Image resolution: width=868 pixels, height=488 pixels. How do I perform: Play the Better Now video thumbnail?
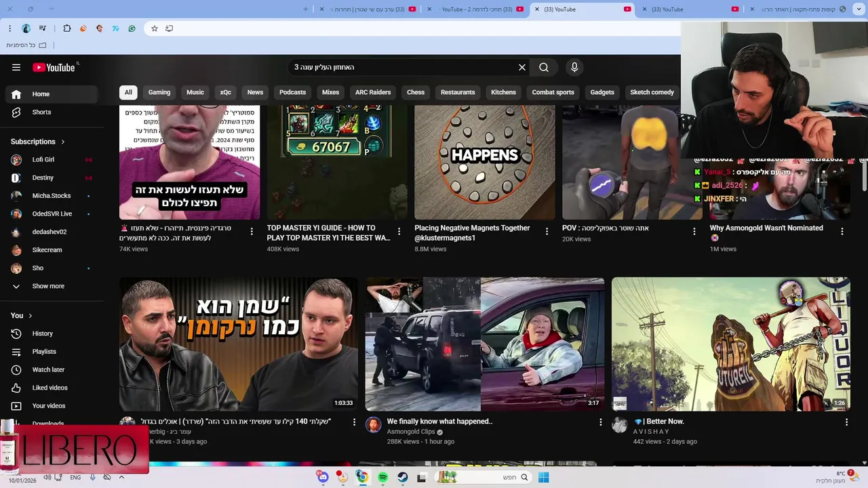coord(730,344)
